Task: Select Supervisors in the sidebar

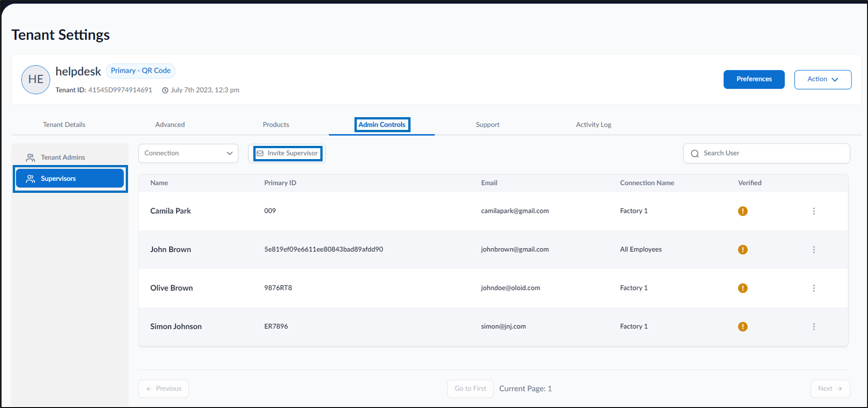Action: click(x=70, y=178)
